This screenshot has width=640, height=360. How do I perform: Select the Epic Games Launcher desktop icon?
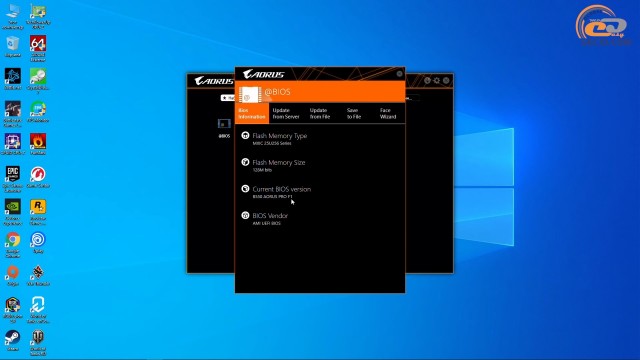(x=13, y=179)
